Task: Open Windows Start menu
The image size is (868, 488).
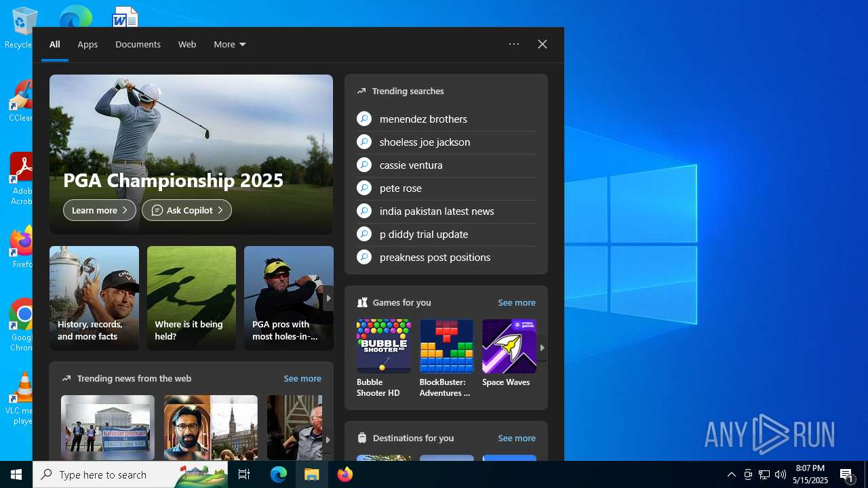Action: coord(16,474)
